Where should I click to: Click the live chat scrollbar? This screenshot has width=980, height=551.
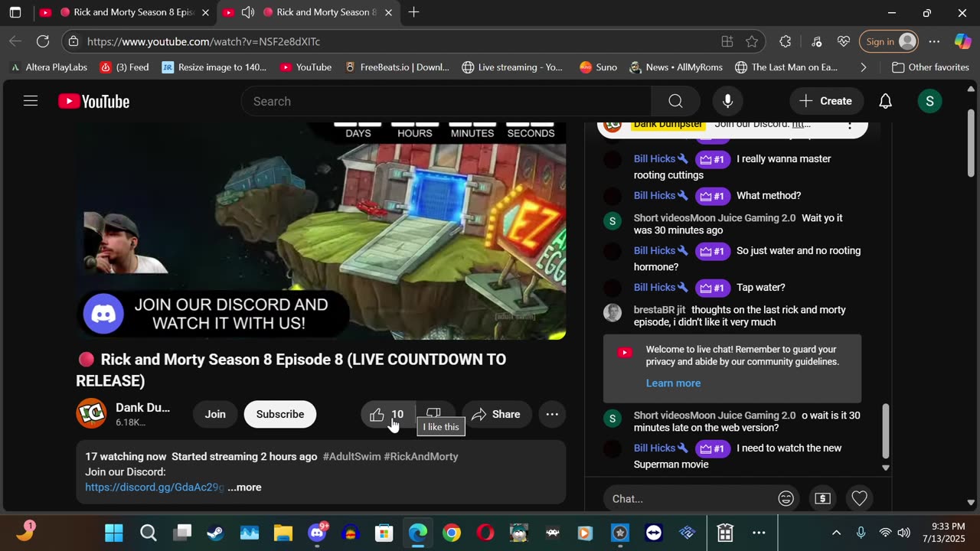(x=886, y=431)
